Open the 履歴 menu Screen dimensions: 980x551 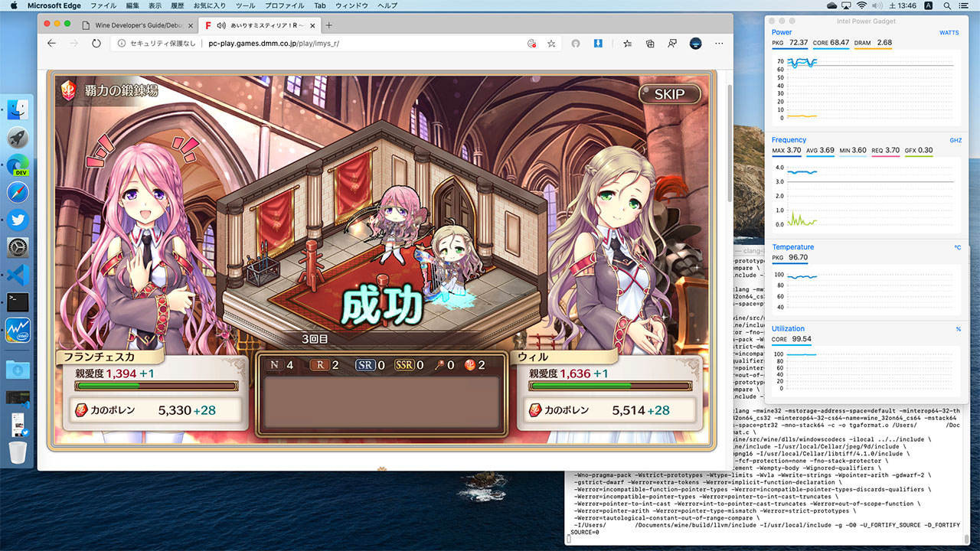click(x=178, y=5)
